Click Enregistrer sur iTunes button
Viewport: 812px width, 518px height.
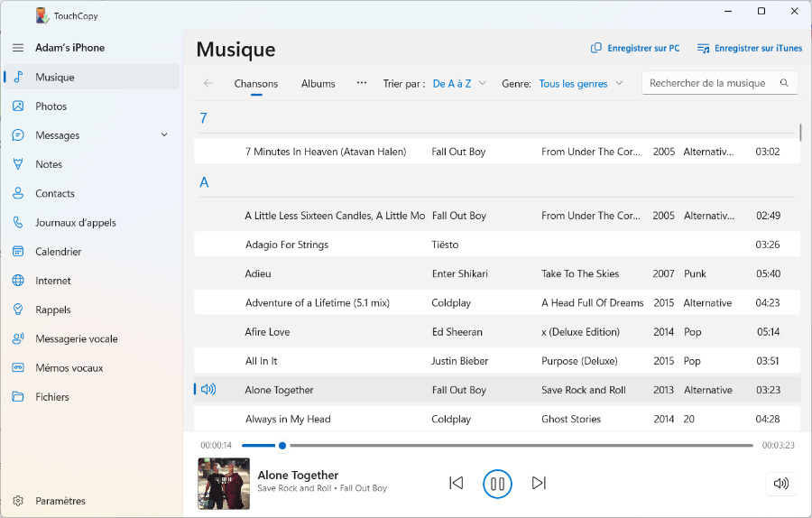(x=749, y=48)
